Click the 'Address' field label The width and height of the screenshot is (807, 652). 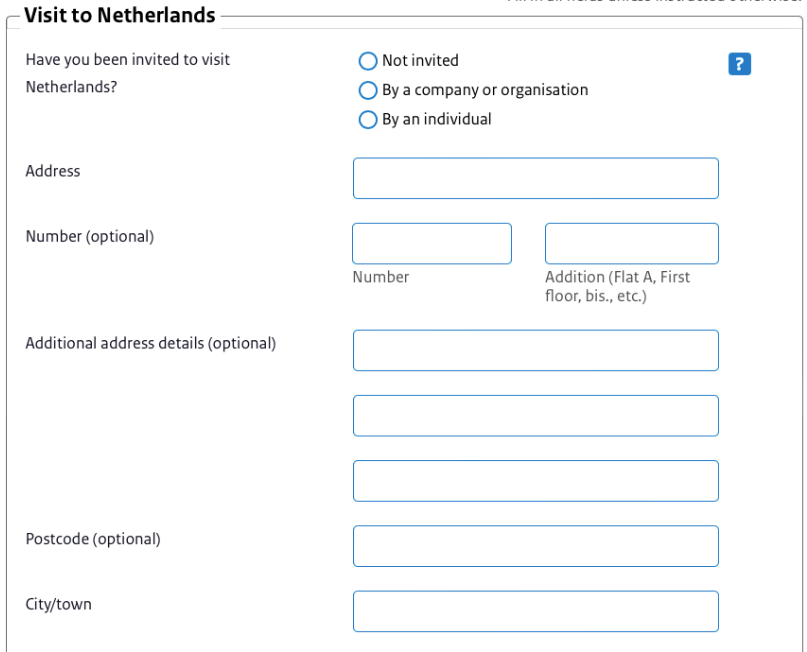(x=52, y=170)
